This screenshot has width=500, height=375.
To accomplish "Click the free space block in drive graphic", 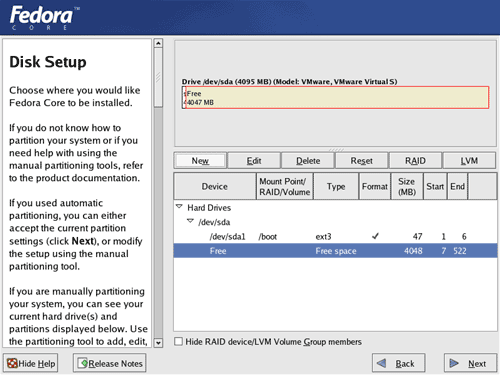I will [337, 97].
